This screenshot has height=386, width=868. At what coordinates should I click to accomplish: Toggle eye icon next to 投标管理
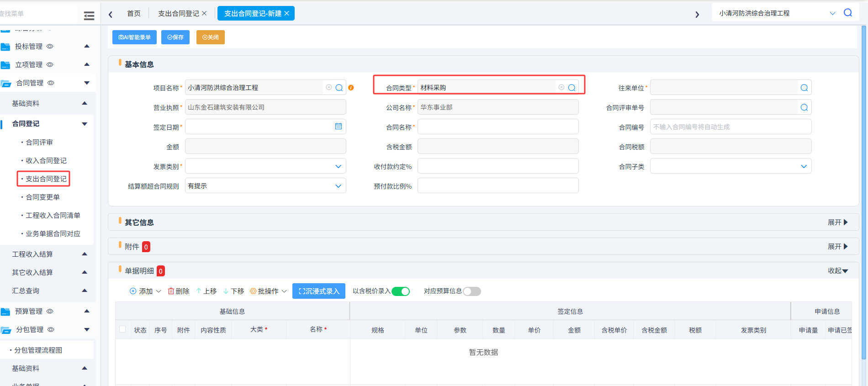pos(50,46)
